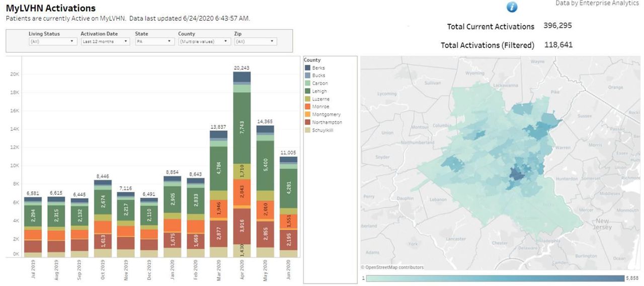Click the Jun 2020 Lehigh segment 4,281
644x286 pixels.
[288, 188]
